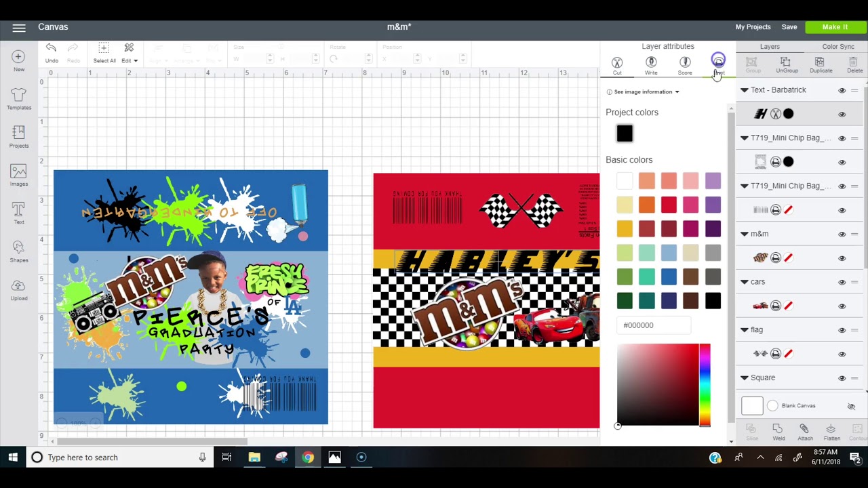Switch to the Color Sync tab

point(838,47)
